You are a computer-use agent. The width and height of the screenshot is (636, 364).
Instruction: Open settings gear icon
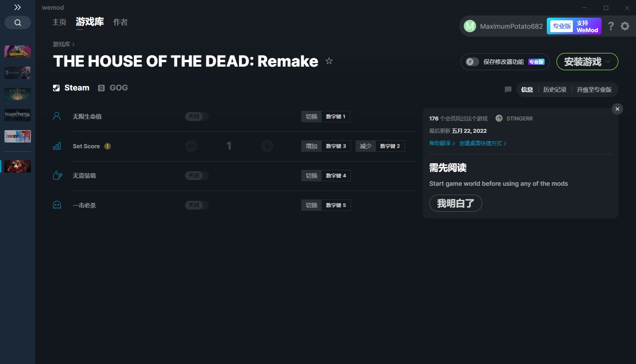[x=625, y=26]
